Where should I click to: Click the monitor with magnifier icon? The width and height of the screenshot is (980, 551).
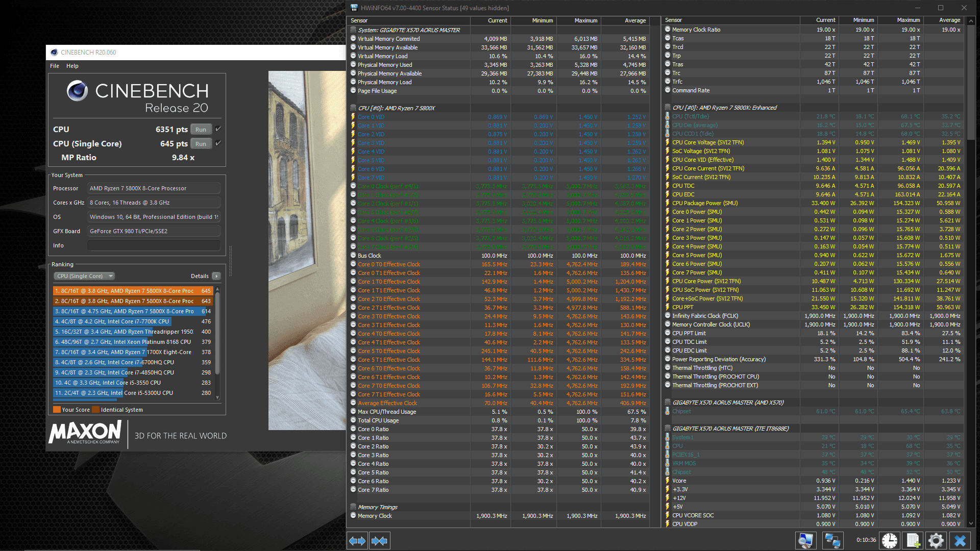click(x=806, y=540)
